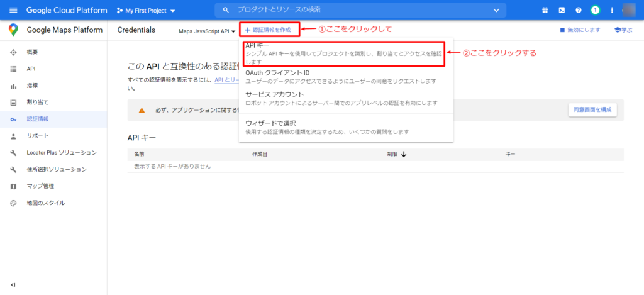Click the person icon beside サポート
Screen dimensions: 644x295
(14, 136)
